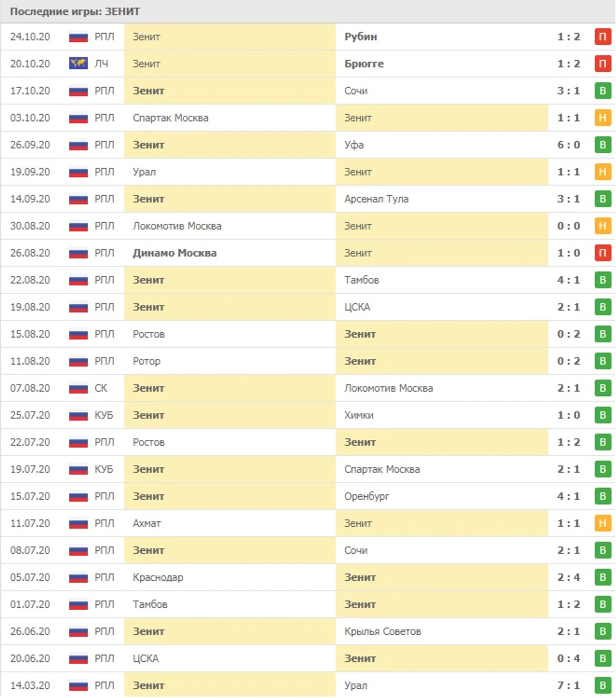Click the win badge in the Оренбург 4:1 row

coord(602,496)
